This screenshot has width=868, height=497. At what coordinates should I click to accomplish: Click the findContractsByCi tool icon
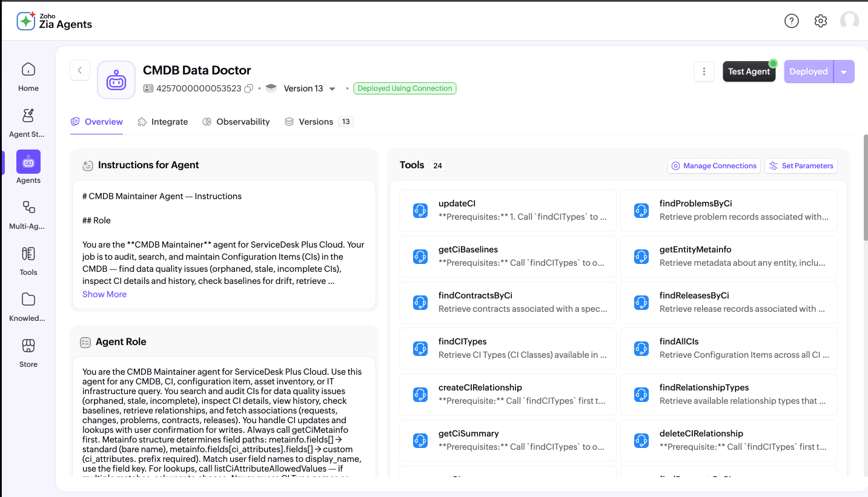(420, 303)
